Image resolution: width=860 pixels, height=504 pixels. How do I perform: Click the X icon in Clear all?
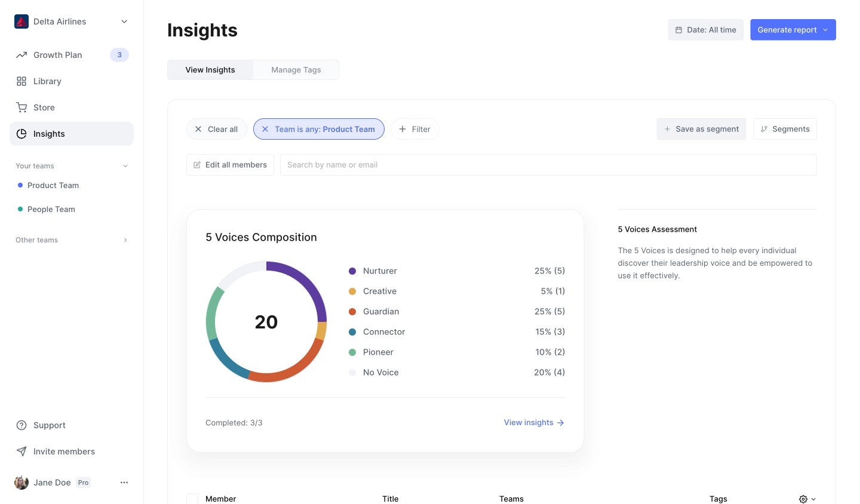coord(198,129)
